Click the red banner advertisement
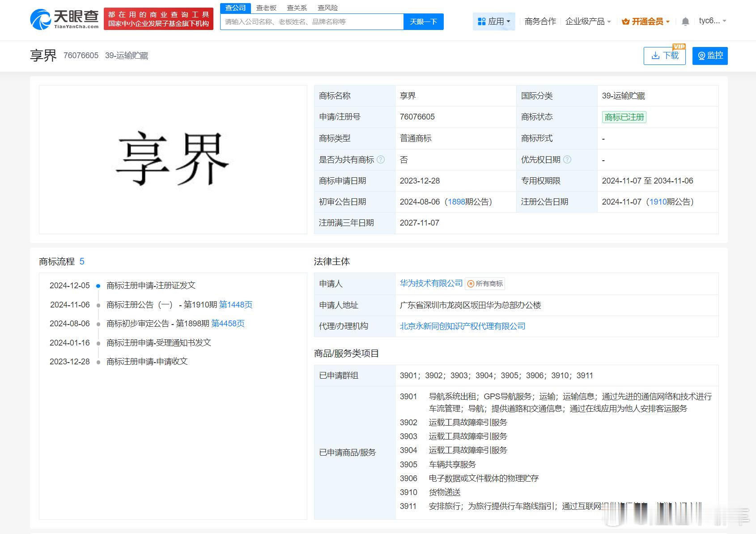The width and height of the screenshot is (756, 534). 158,19
